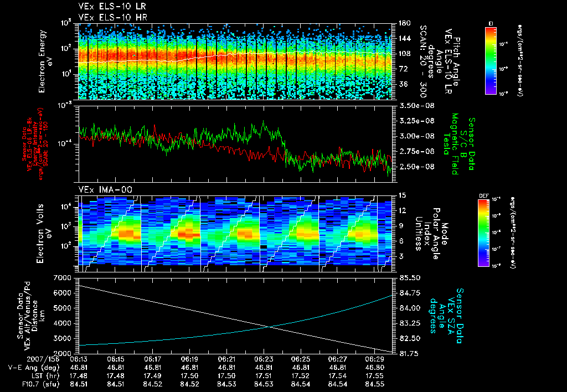Click the 'Pitch Angle' axis label
The width and height of the screenshot is (567, 392).
click(457, 61)
